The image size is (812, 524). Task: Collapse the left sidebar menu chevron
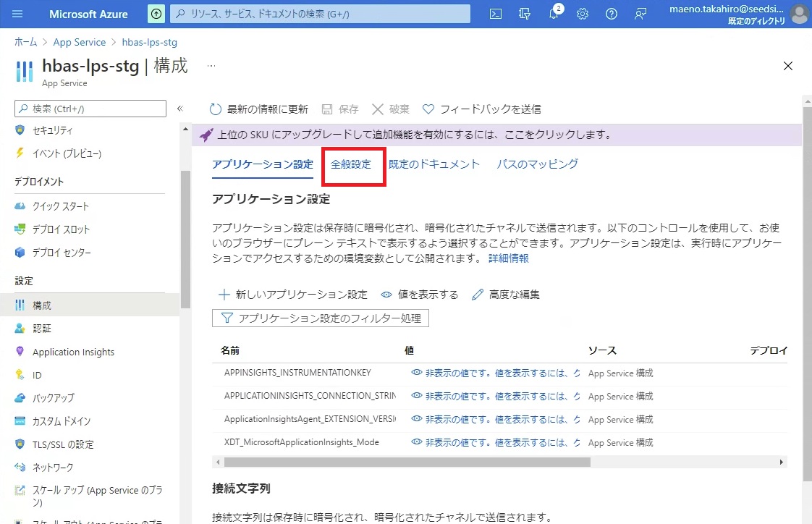point(180,109)
